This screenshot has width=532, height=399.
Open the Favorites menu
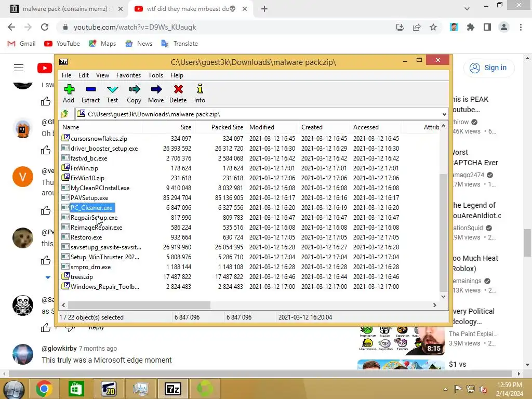129,75
